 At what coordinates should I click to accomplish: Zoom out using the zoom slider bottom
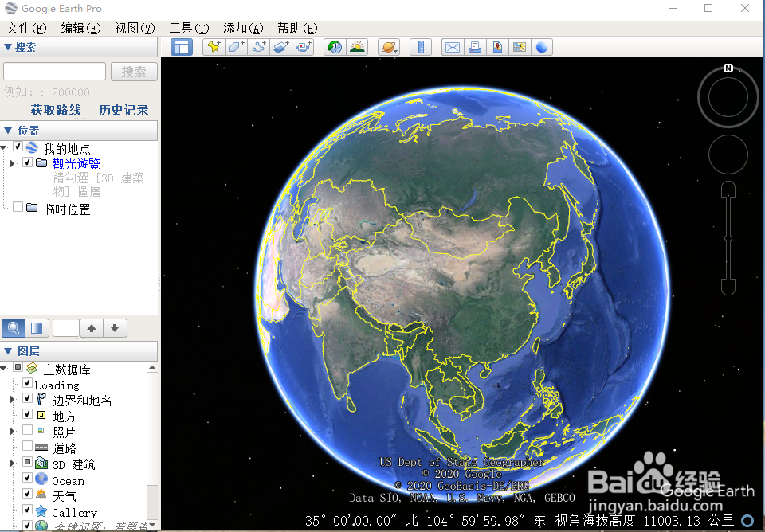click(x=728, y=288)
